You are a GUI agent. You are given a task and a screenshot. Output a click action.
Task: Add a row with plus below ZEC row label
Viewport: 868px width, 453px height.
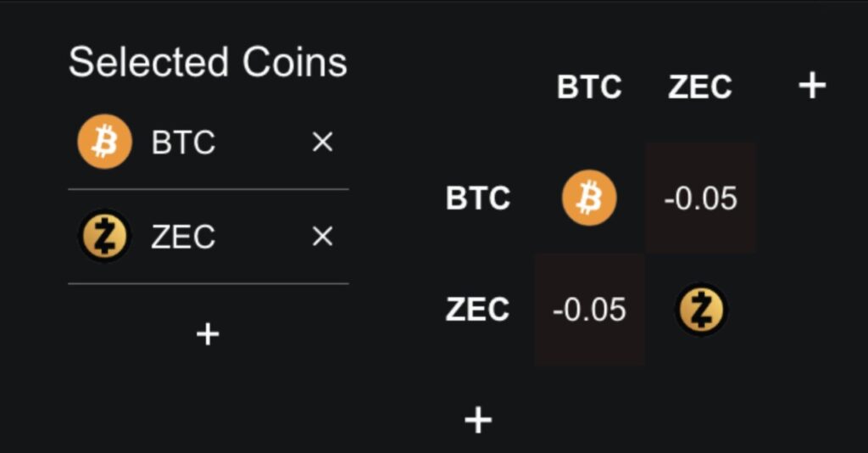(x=478, y=419)
